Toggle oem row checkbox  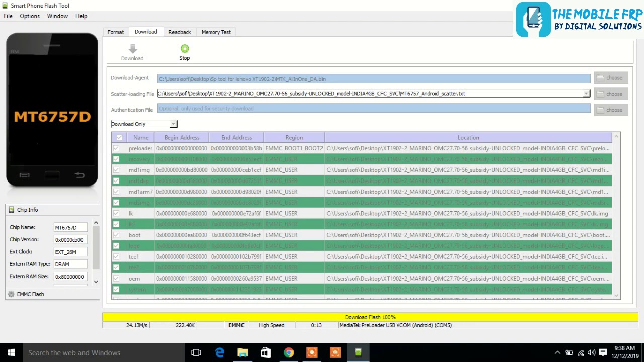coord(116,278)
